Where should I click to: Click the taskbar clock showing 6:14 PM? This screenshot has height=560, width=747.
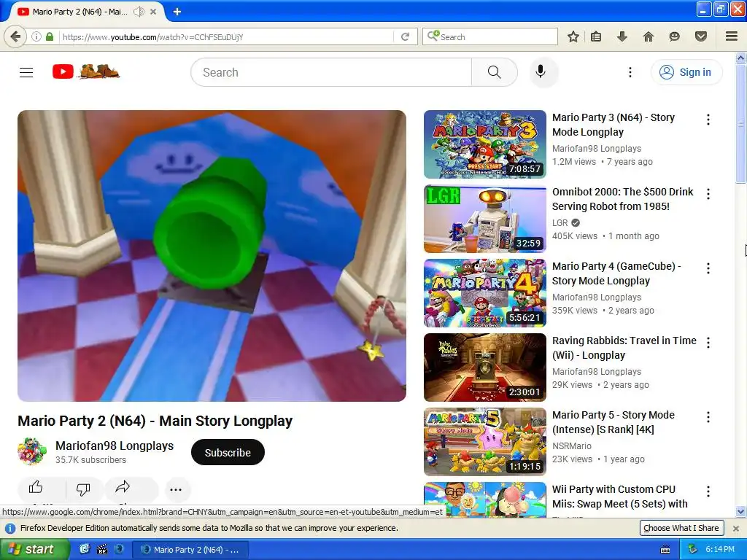pyautogui.click(x=720, y=549)
